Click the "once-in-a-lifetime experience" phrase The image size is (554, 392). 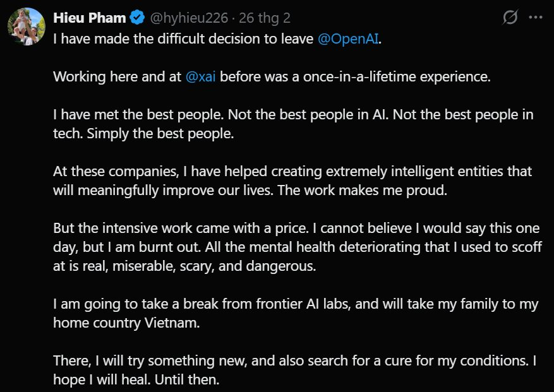(371, 76)
